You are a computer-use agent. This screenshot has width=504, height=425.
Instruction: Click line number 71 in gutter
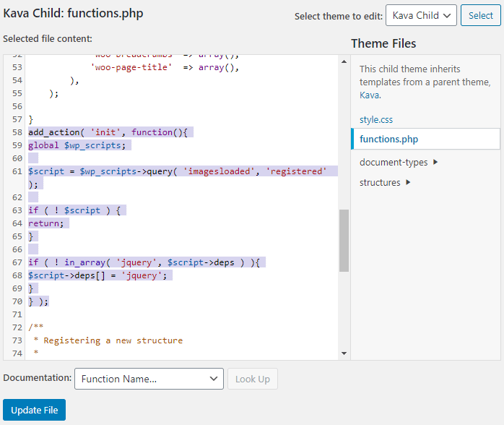coord(17,314)
